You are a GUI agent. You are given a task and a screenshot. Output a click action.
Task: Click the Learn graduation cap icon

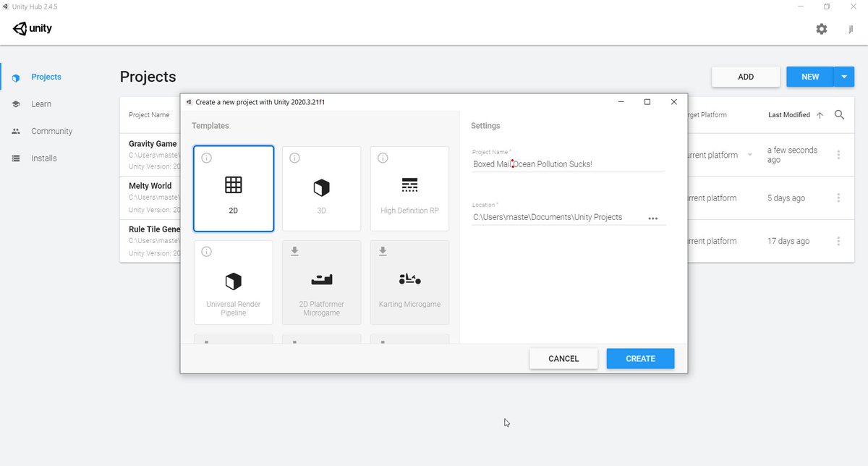[x=16, y=104]
